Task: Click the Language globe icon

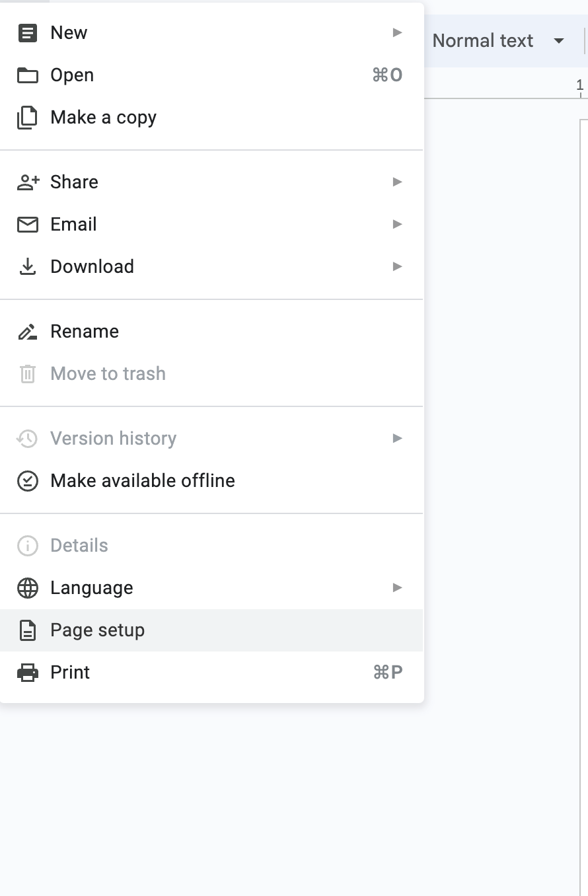Action: [27, 588]
